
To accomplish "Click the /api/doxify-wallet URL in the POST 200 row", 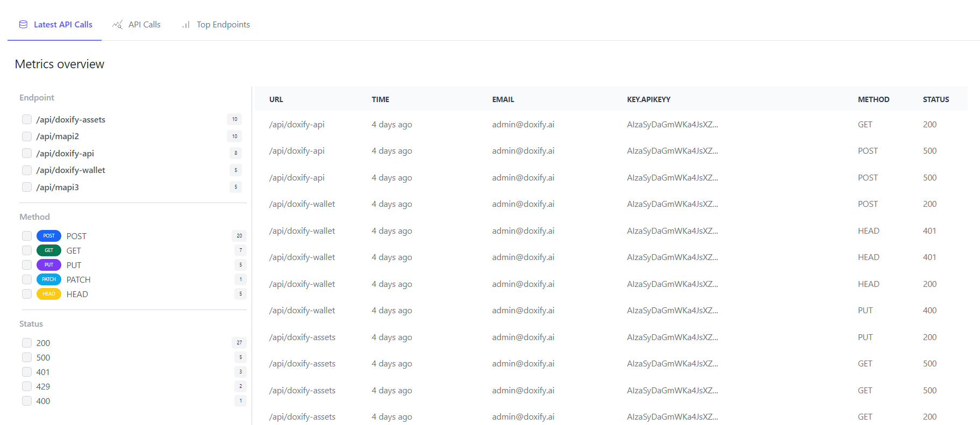I will [x=302, y=204].
